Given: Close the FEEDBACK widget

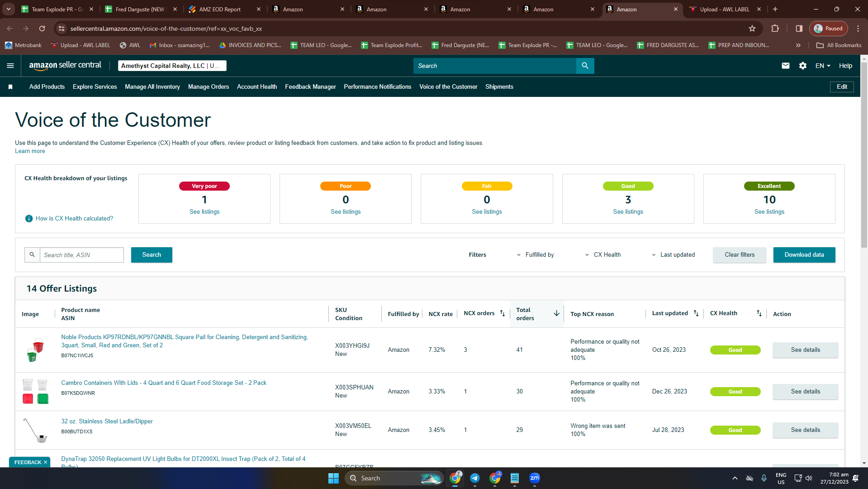Looking at the screenshot, I should pyautogui.click(x=45, y=462).
